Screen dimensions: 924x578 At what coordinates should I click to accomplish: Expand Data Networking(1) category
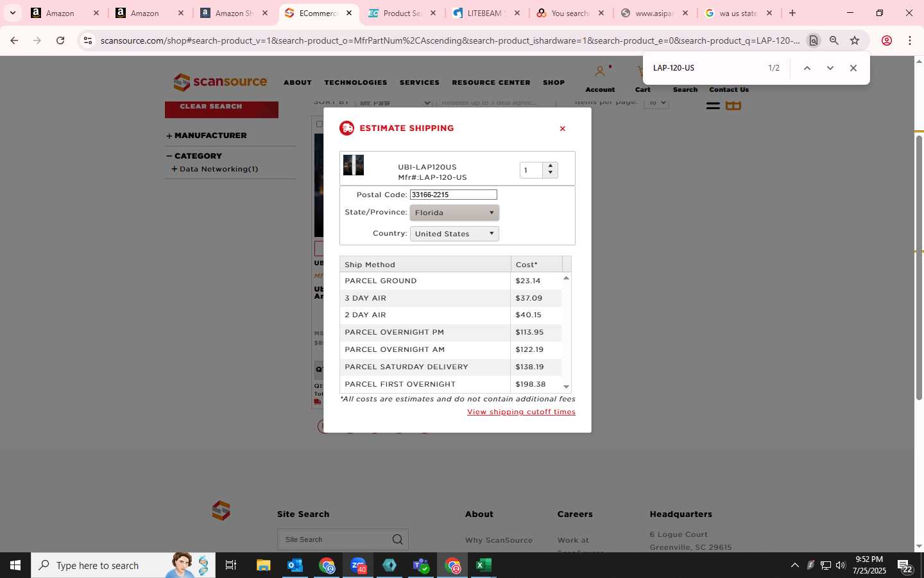(x=214, y=169)
